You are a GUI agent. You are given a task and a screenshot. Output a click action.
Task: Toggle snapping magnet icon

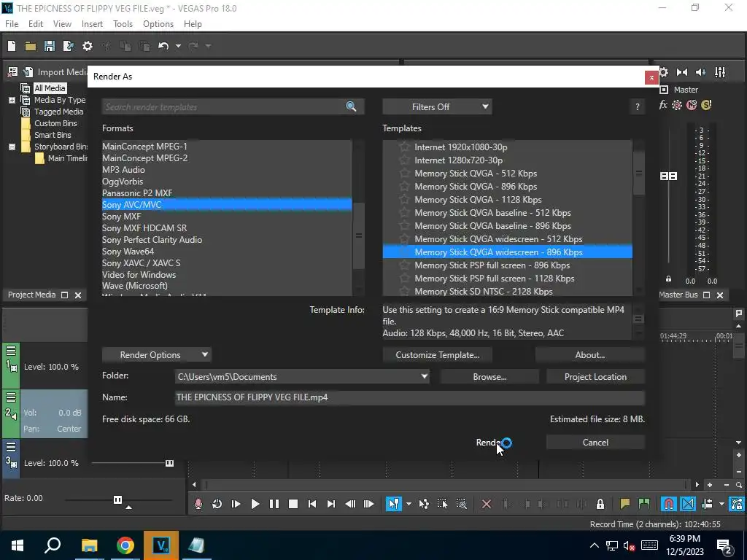[x=669, y=504]
